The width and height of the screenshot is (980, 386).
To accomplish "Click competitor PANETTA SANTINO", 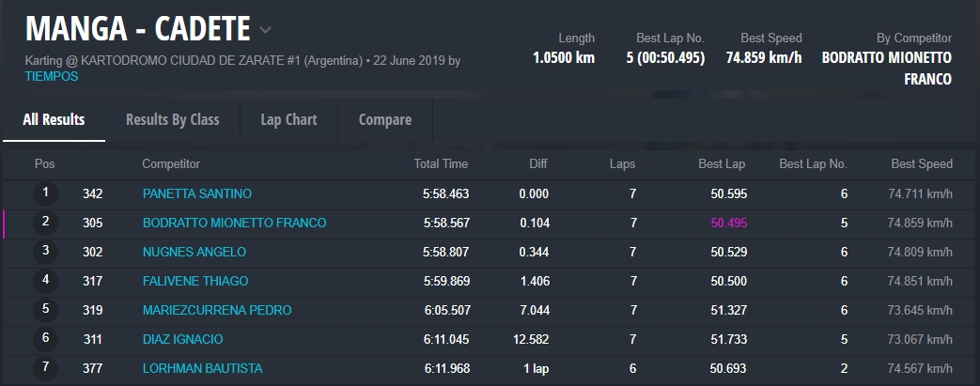I will pos(196,193).
